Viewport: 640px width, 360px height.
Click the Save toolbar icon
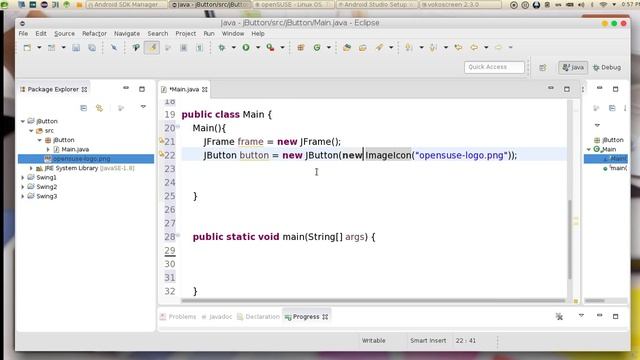coord(76,48)
